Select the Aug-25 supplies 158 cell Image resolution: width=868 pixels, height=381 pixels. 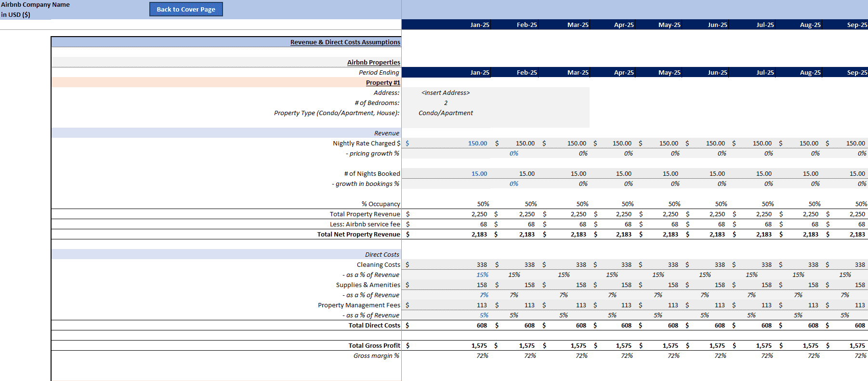coord(813,285)
